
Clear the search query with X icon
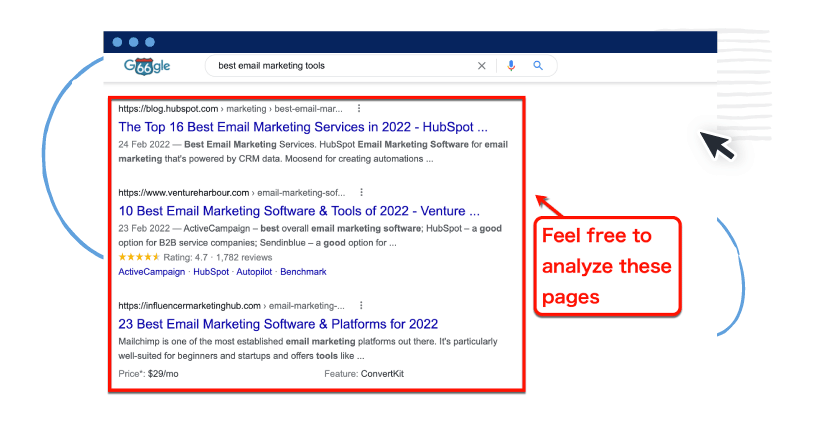[x=481, y=66]
